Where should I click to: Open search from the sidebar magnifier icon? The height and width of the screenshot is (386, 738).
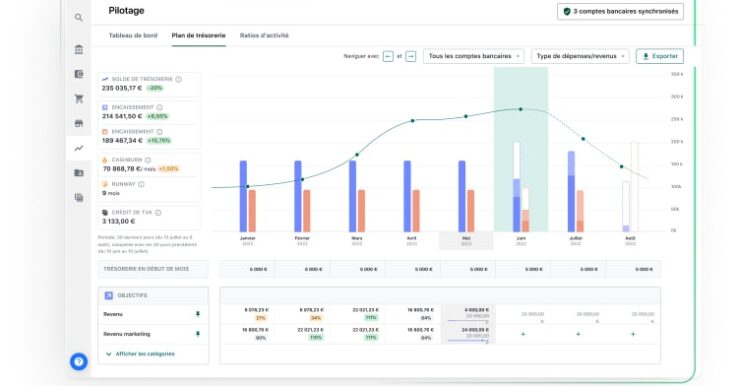[79, 18]
